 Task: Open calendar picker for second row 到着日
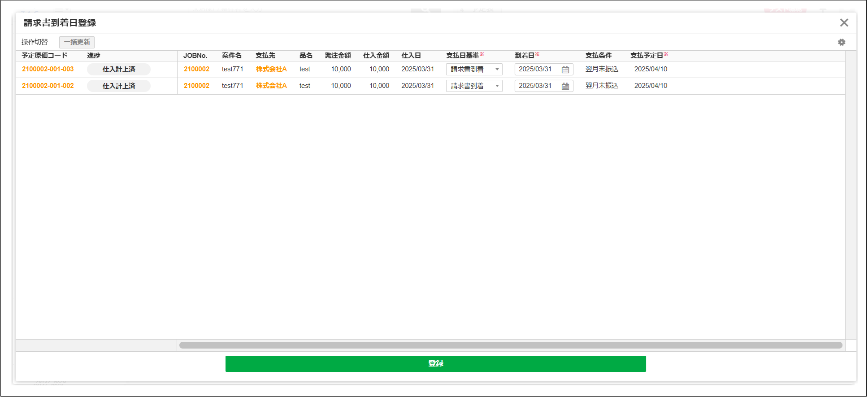[x=565, y=86]
